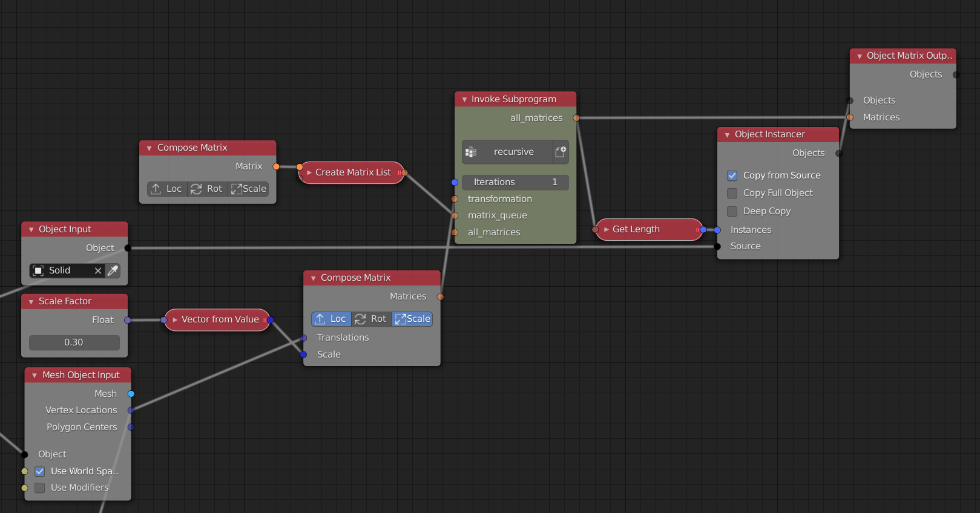
Task: Click the Source input socket on Object Instancer
Action: [717, 246]
